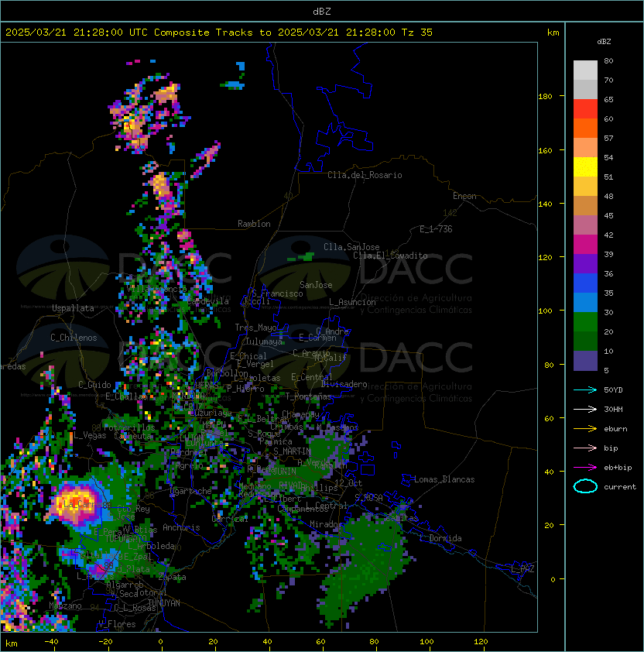The image size is (644, 652).
Task: Click the pink bip arrow in legend
Action: pyautogui.click(x=585, y=448)
